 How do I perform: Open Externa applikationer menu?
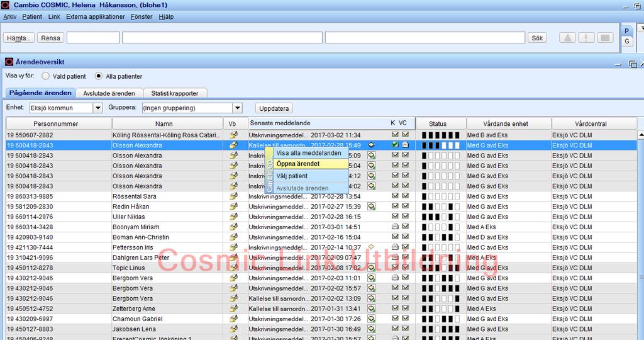(96, 17)
